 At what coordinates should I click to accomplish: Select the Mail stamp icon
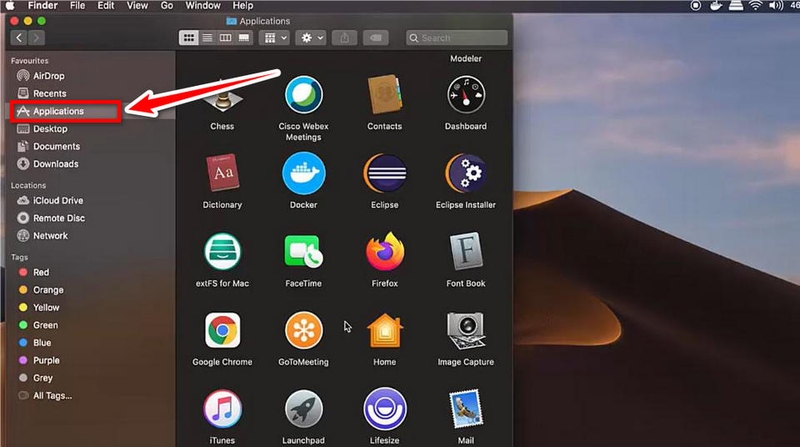click(466, 409)
